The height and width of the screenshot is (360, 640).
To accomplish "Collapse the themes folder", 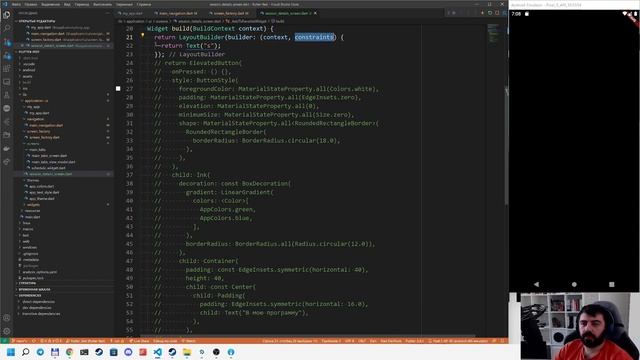I will click(33, 180).
